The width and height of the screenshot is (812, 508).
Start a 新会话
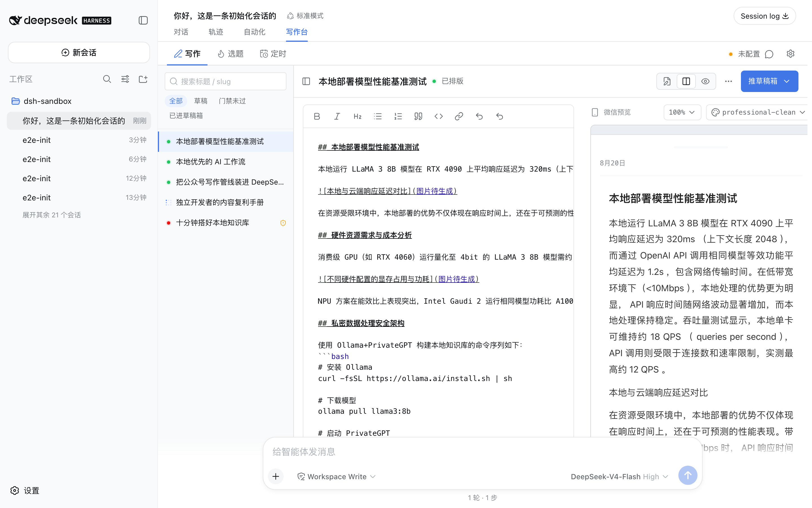(x=79, y=52)
